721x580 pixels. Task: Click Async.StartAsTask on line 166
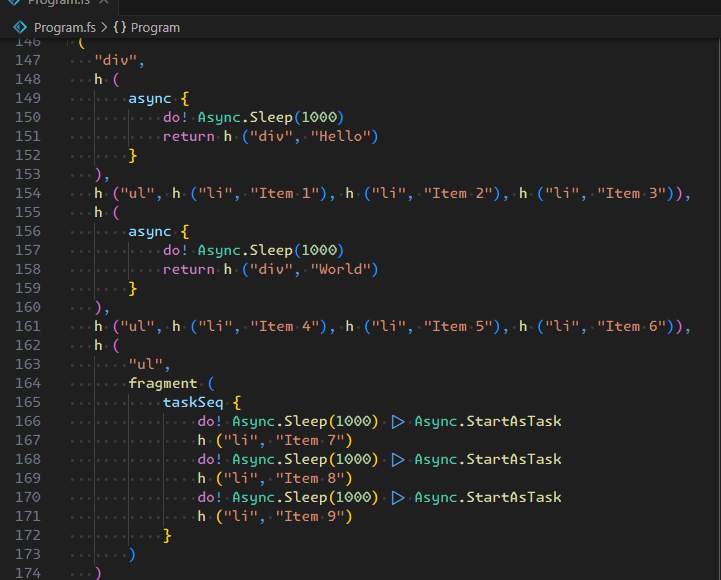[x=488, y=421]
